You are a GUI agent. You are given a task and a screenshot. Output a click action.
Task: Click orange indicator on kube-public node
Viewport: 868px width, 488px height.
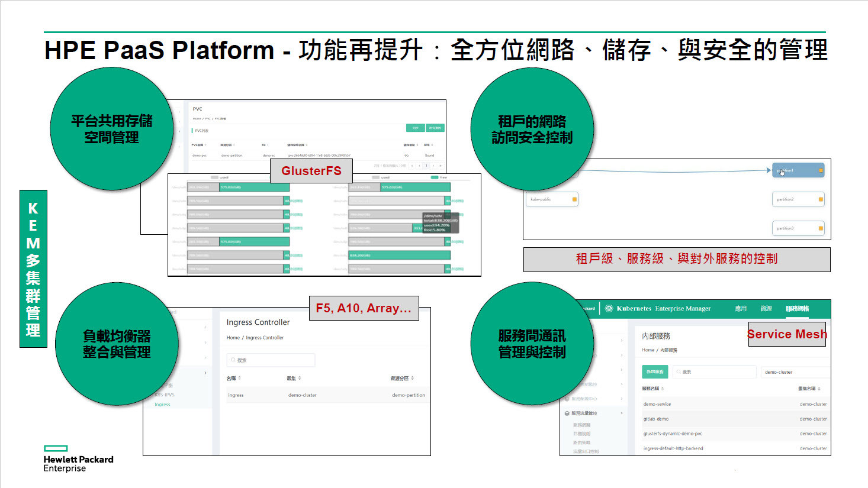click(x=574, y=199)
